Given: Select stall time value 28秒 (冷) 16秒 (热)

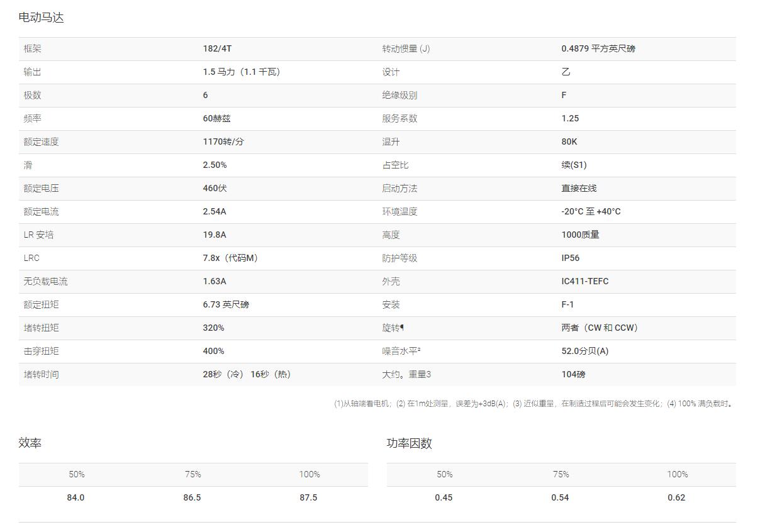Looking at the screenshot, I should click(x=247, y=374).
